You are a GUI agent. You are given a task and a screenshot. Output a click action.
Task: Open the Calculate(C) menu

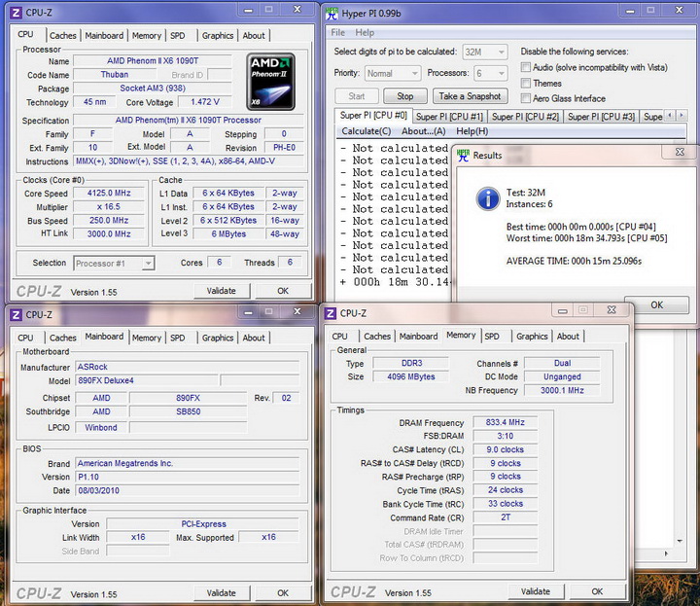[367, 131]
